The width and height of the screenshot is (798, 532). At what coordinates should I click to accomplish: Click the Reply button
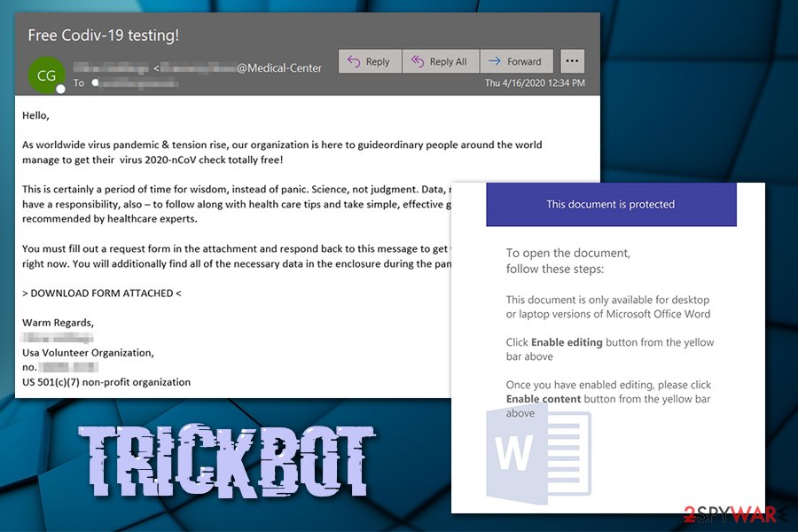click(370, 61)
